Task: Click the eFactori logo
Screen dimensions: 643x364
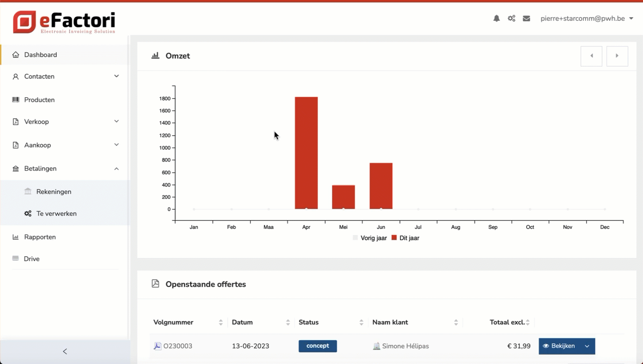Action: click(x=65, y=22)
